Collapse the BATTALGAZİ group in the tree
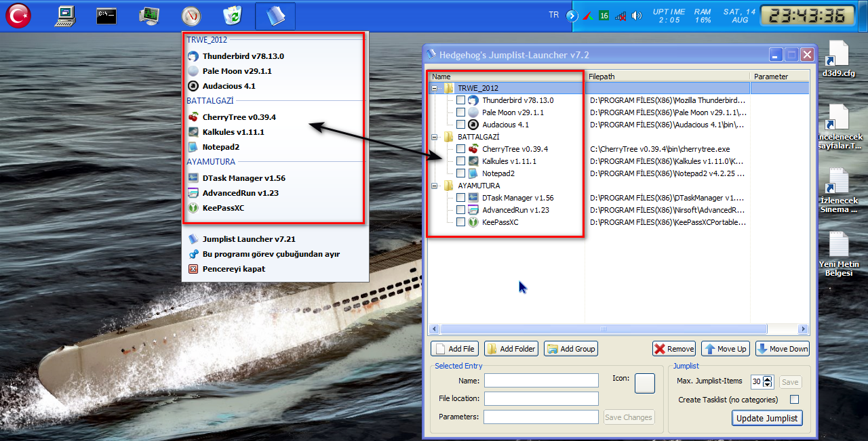The height and width of the screenshot is (441, 868). [435, 137]
